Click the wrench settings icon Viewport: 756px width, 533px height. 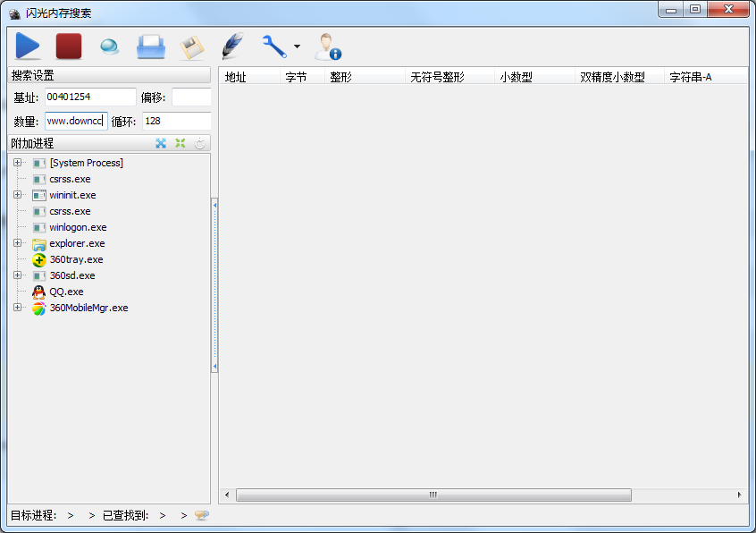[x=273, y=47]
